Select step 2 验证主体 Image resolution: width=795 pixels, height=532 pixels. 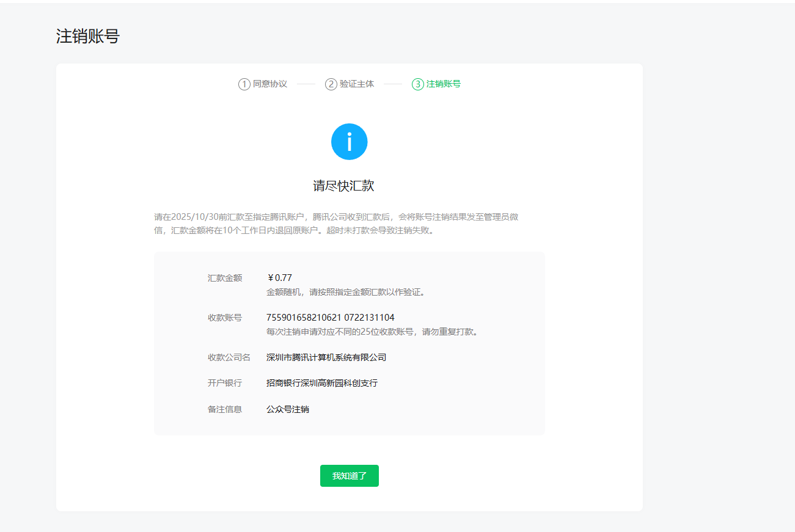pyautogui.click(x=350, y=84)
